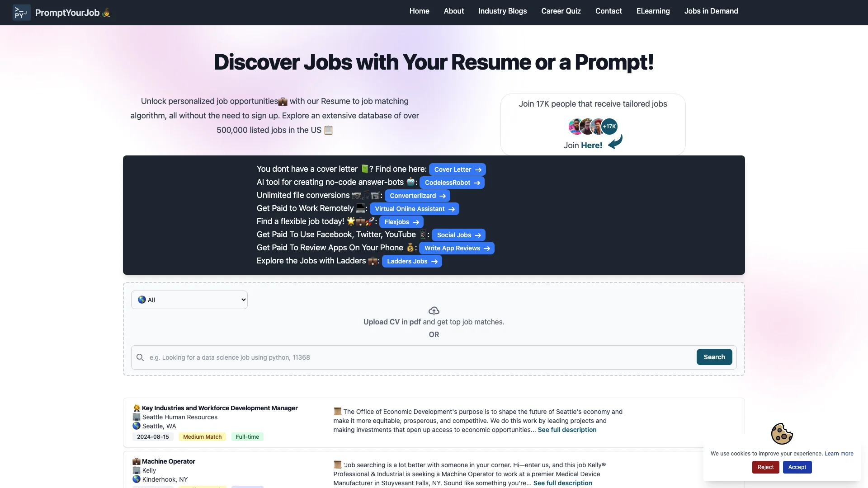Toggle the Full-time job filter badge
Viewport: 868px width, 488px height.
[247, 436]
